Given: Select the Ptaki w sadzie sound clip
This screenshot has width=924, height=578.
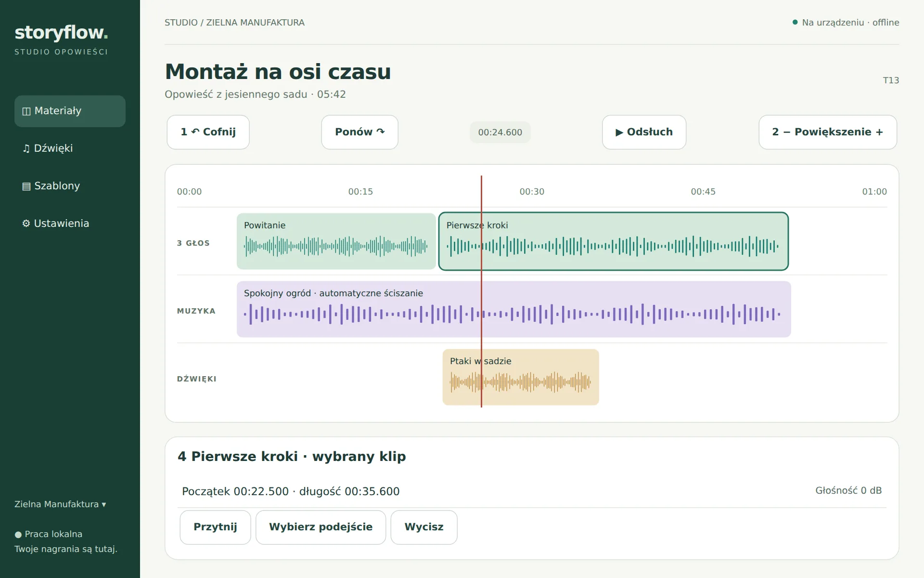Looking at the screenshot, I should pyautogui.click(x=521, y=377).
